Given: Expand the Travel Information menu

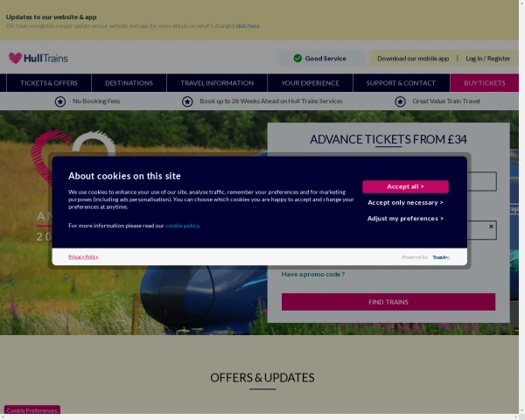Looking at the screenshot, I should 217,83.
